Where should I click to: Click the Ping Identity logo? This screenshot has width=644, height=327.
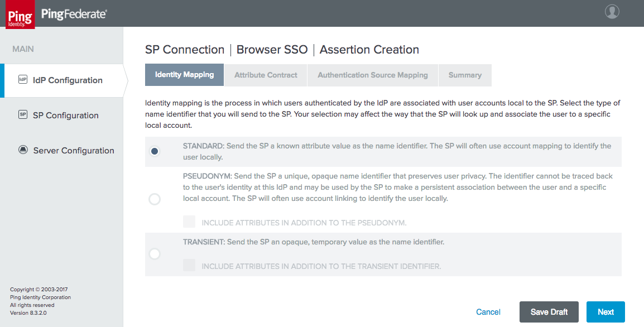point(20,15)
